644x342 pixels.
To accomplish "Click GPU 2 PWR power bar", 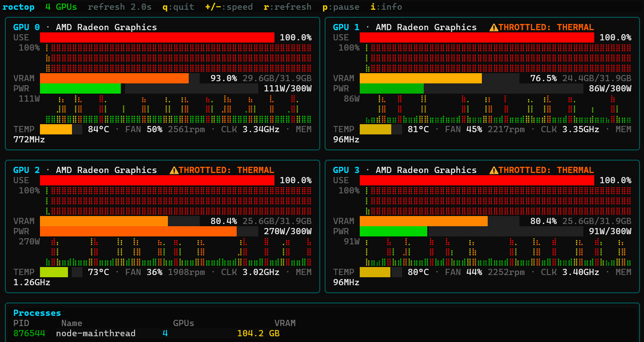I will 149,231.
